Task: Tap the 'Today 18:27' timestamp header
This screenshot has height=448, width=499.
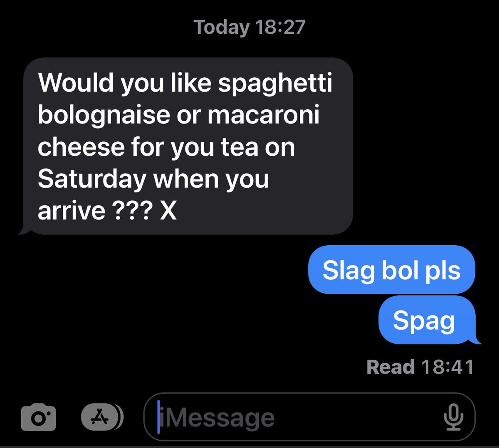Action: [x=249, y=27]
